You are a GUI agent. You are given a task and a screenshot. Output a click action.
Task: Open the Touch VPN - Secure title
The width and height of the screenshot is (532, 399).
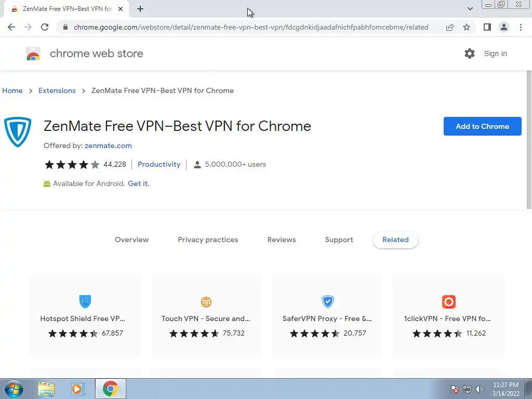206,318
